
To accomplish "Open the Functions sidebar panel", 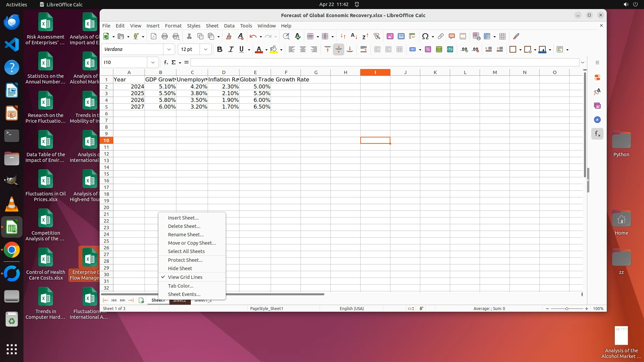I will point(597,134).
